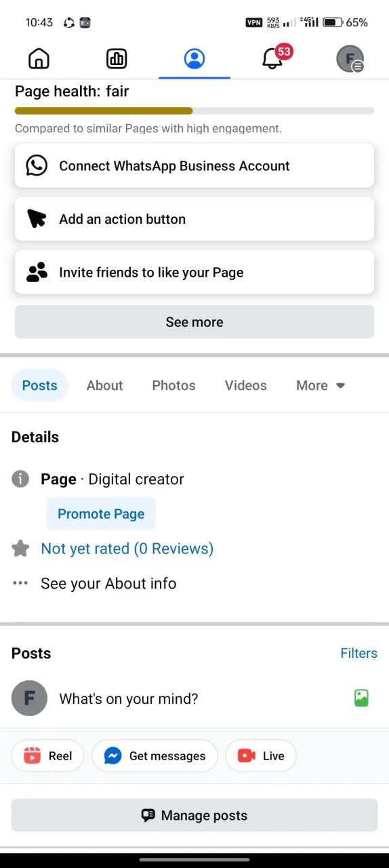The width and height of the screenshot is (389, 868).
Task: Tap the info circle icon beside Page
Action: pos(21,479)
